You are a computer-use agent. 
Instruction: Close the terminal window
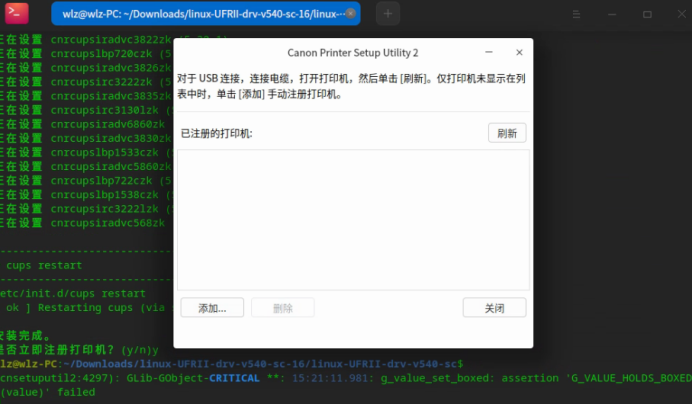(x=681, y=14)
